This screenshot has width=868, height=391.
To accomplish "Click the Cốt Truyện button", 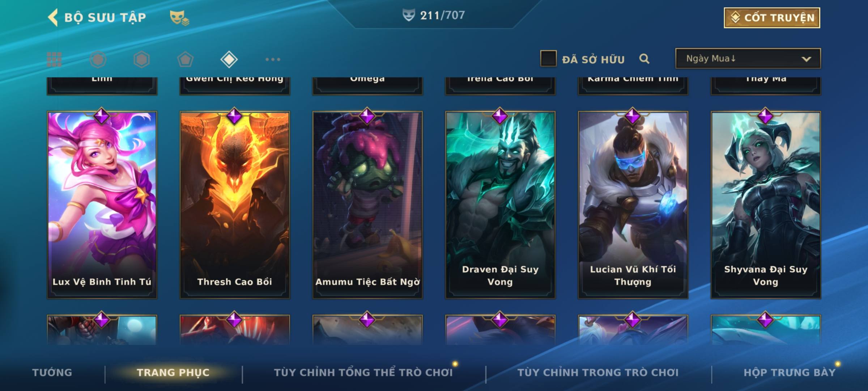I will (x=772, y=18).
